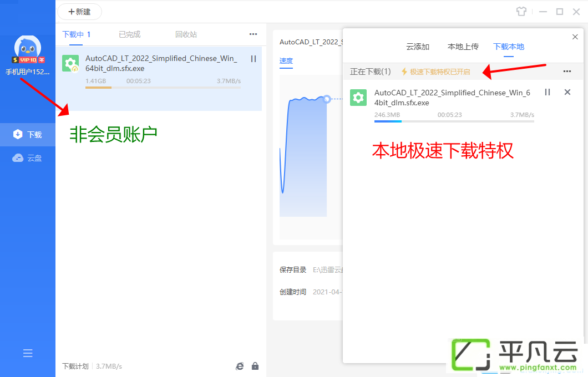The image size is (588, 377).
Task: Pause the AutoCAD download in main list
Action: (254, 59)
